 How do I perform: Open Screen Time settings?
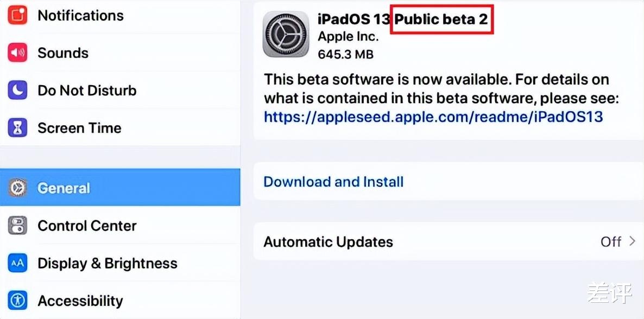coord(79,127)
